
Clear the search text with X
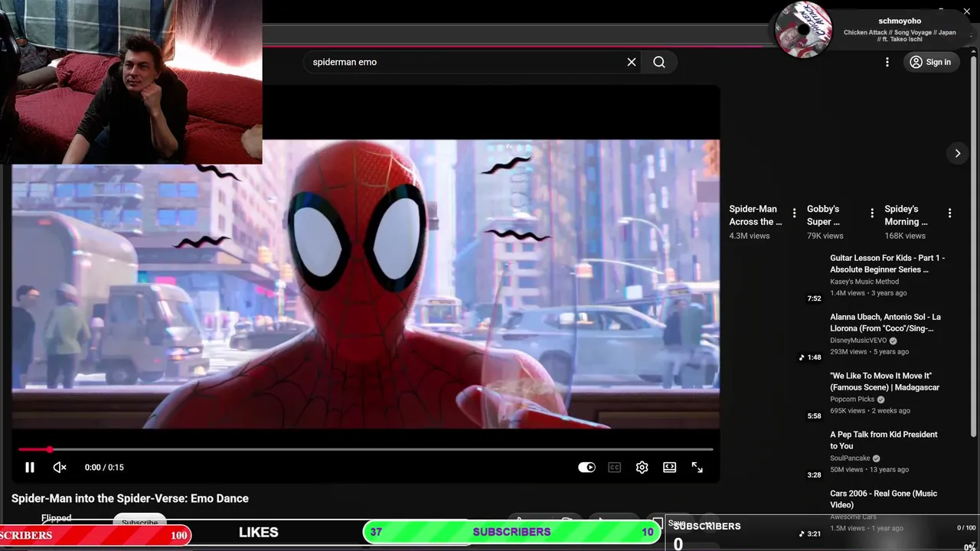[x=632, y=62]
